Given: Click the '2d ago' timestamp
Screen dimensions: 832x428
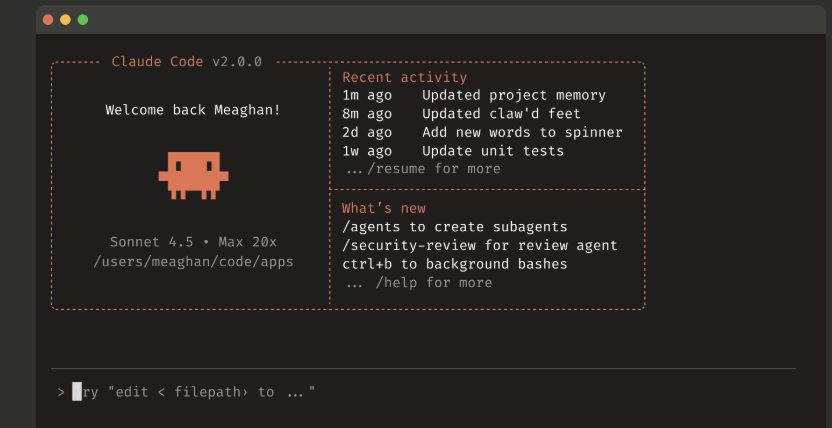Looking at the screenshot, I should [367, 133].
